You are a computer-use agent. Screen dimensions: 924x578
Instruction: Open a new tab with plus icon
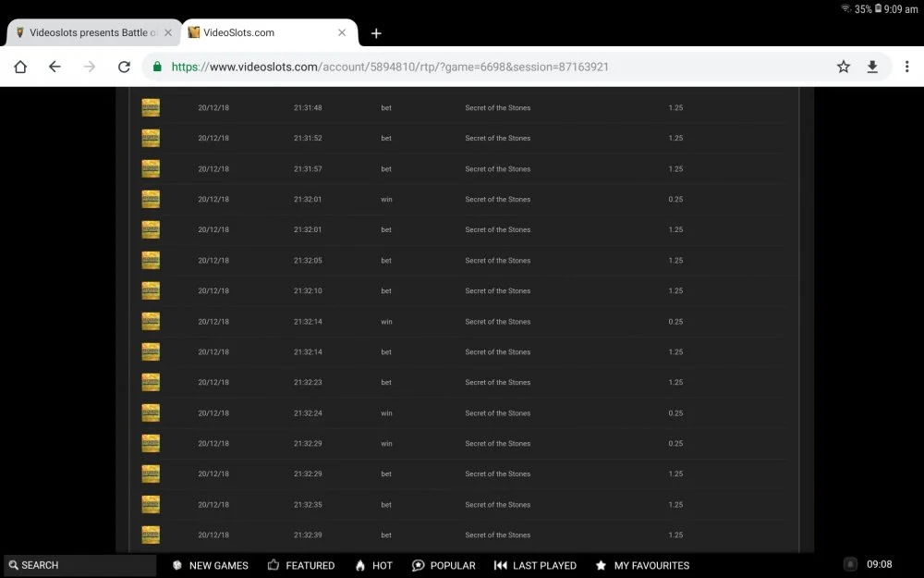pyautogui.click(x=376, y=33)
